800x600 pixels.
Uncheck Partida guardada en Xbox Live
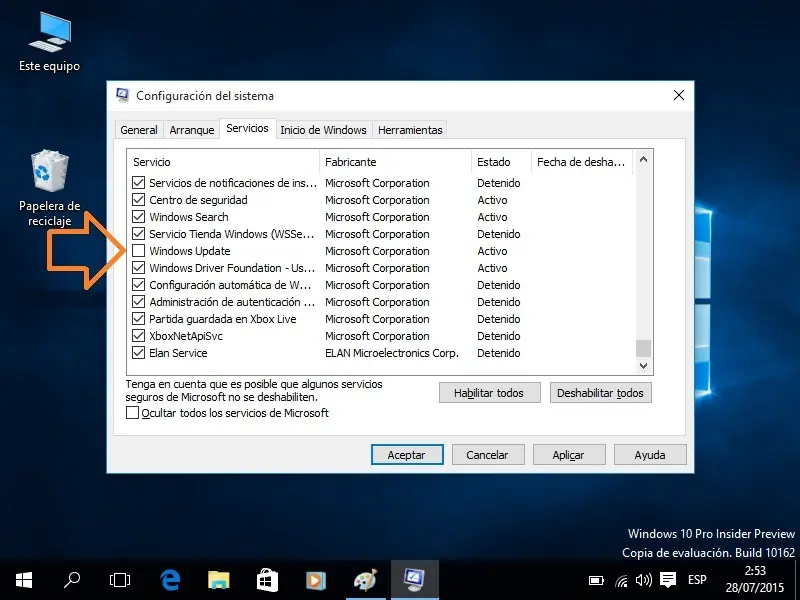(138, 319)
